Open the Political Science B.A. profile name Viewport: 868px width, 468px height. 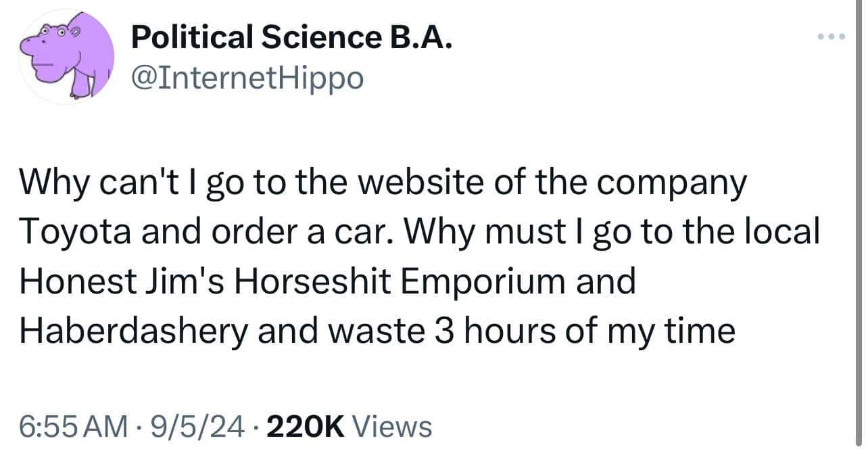click(x=290, y=40)
